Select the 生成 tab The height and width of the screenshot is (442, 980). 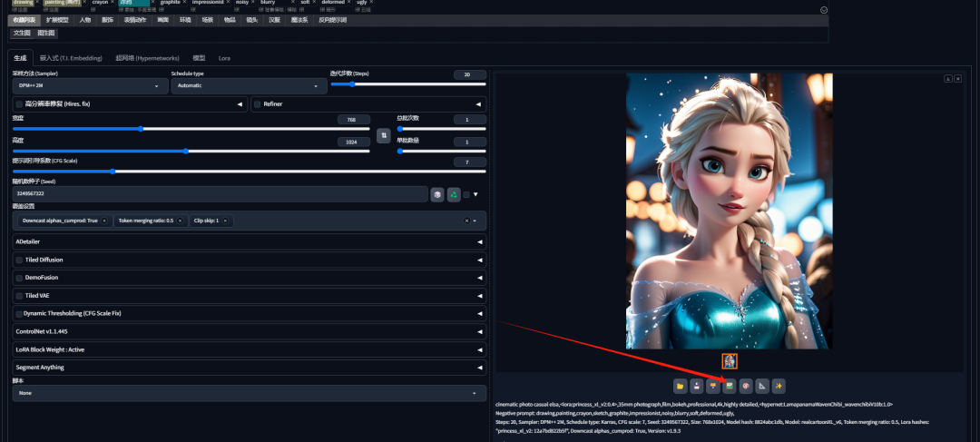21,58
